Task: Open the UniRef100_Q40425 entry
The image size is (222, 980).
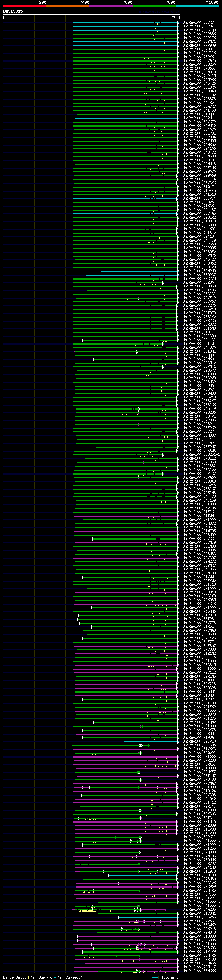Action: (x=199, y=76)
